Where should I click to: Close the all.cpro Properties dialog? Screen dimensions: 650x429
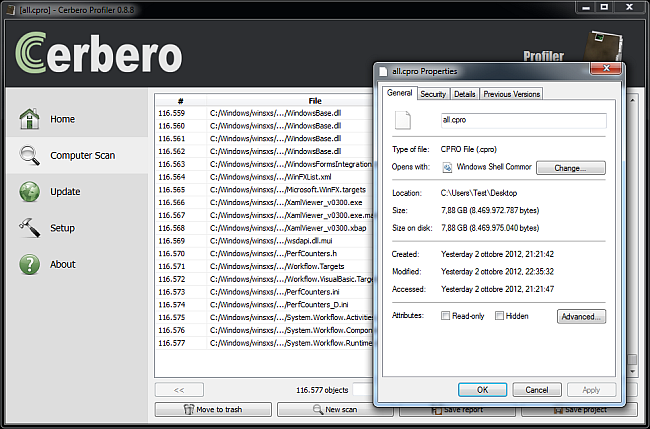[x=606, y=68]
